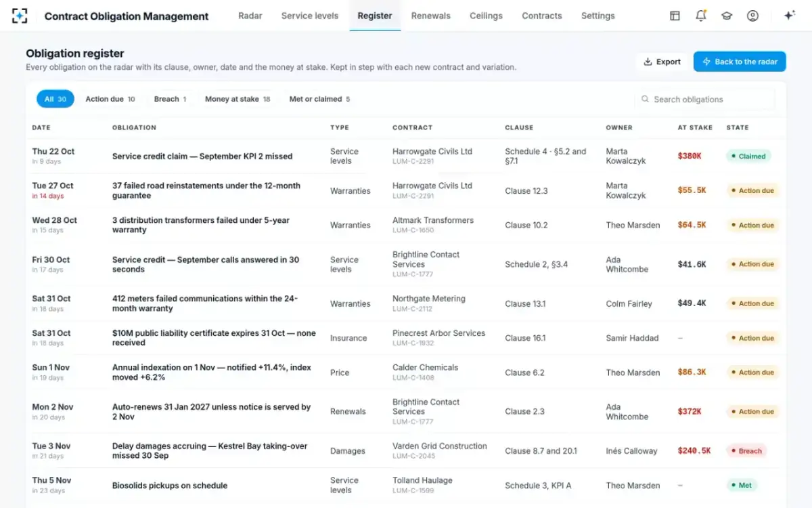Open the Ceilings tab
Viewport: 812px width, 508px height.
[x=486, y=16]
